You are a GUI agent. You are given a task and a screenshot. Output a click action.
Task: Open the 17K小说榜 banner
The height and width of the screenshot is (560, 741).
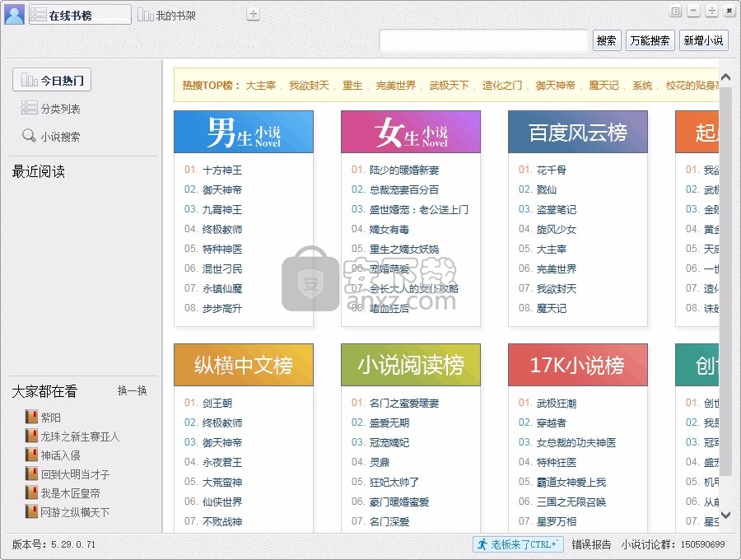tap(577, 365)
